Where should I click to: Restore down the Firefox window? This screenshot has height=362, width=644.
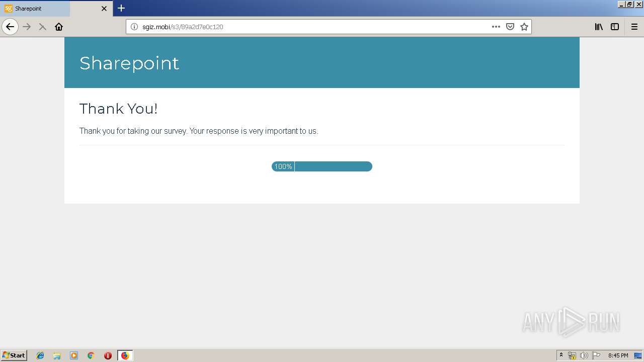(x=629, y=4)
